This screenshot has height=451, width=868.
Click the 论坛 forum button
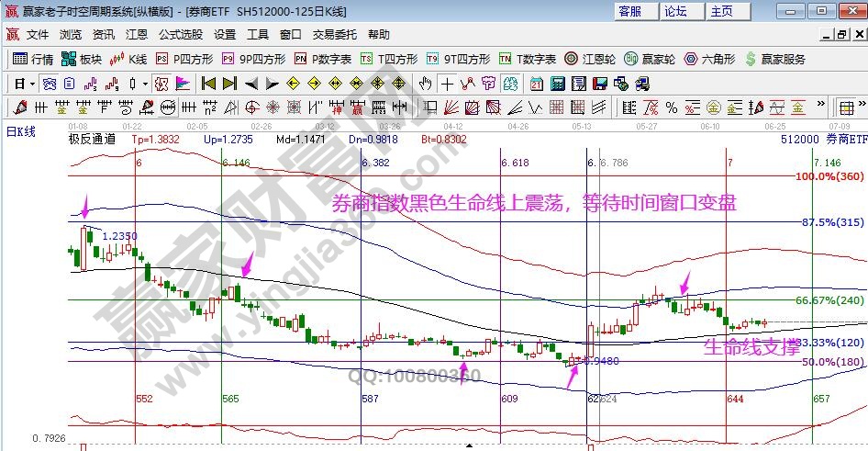[x=675, y=11]
